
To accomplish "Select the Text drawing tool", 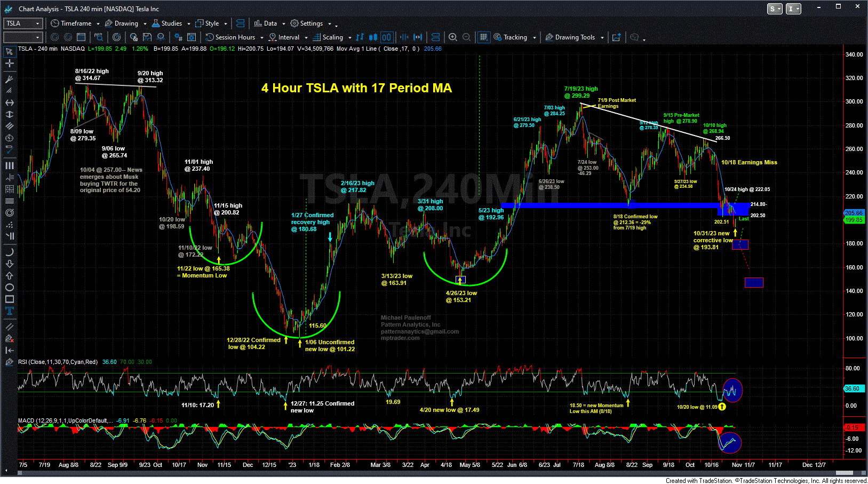I will tap(9, 311).
